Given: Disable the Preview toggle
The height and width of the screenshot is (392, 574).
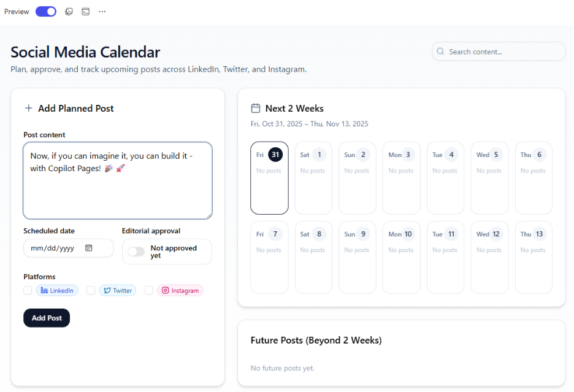Looking at the screenshot, I should pos(45,11).
